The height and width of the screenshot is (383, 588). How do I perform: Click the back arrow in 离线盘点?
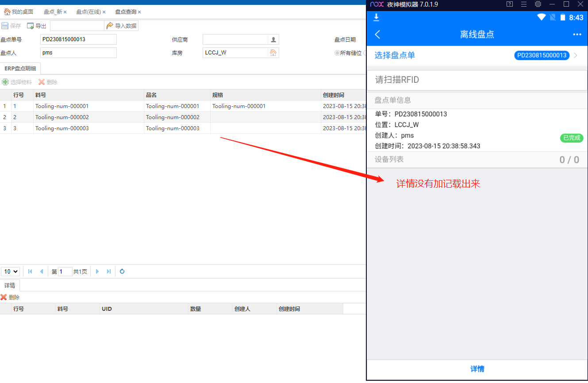click(377, 35)
